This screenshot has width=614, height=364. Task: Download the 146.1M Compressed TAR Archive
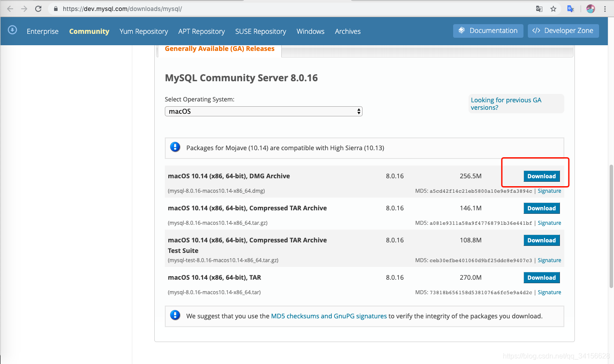[x=541, y=208]
